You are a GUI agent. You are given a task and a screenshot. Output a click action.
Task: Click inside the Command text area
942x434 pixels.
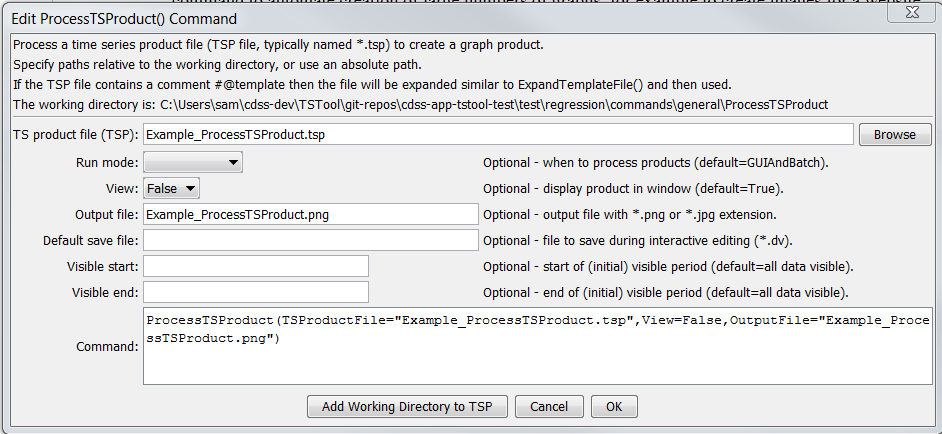(x=538, y=347)
